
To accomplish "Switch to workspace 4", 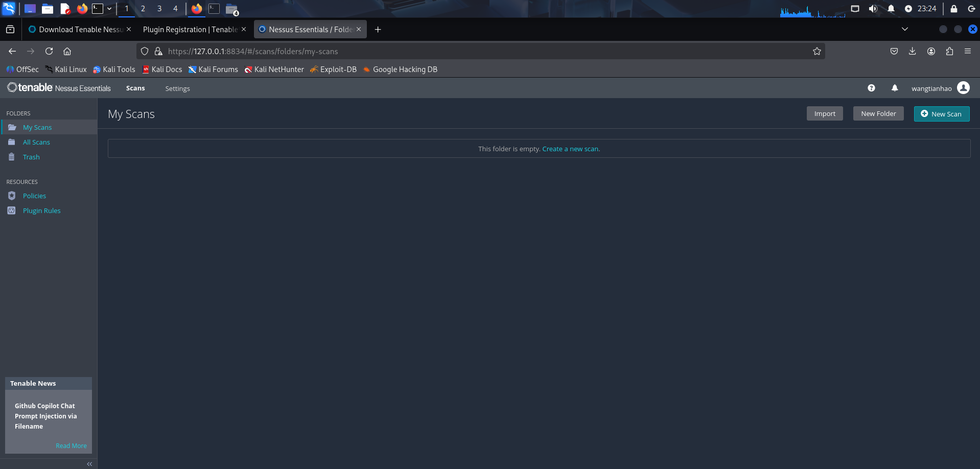I will click(x=175, y=9).
